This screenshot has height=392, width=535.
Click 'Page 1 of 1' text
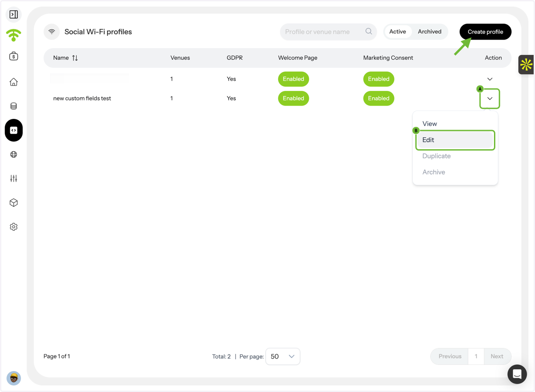(57, 356)
